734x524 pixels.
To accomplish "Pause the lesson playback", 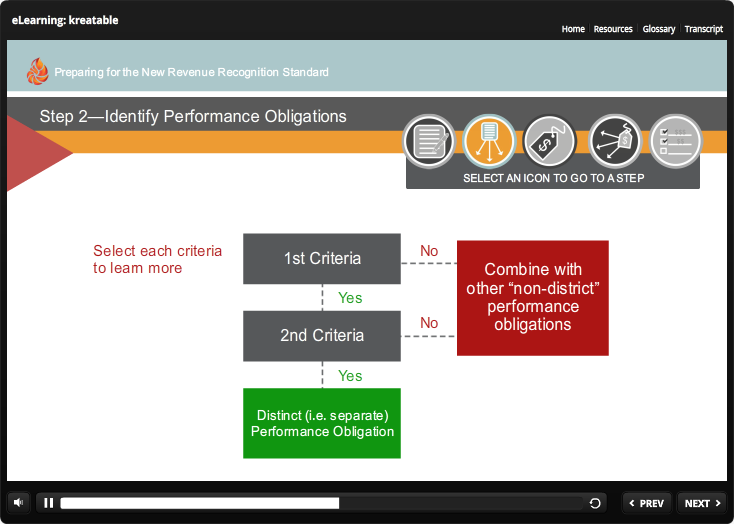I will tap(48, 503).
